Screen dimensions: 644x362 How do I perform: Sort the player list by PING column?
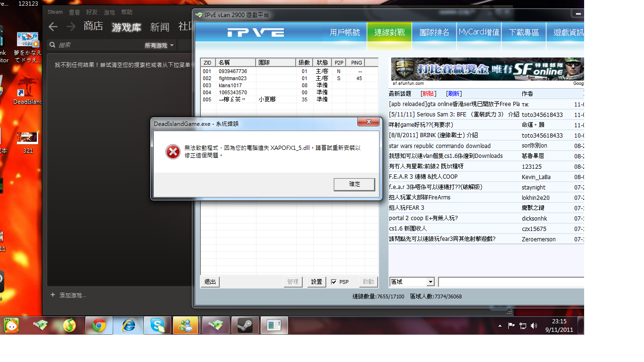point(356,63)
